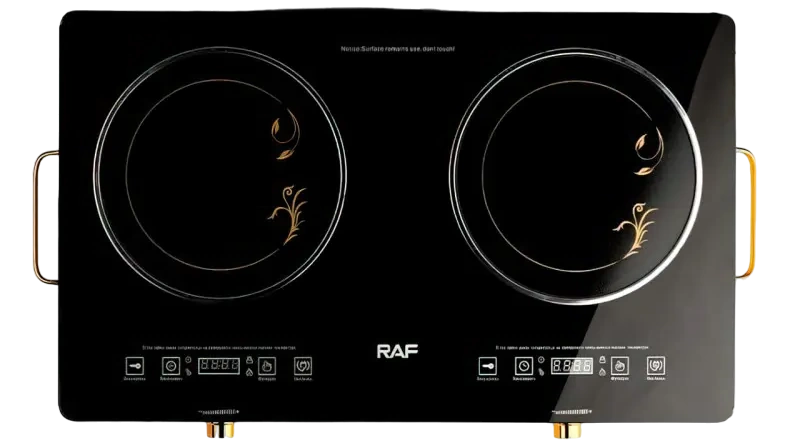Click the left golden knob at bottom edge
This screenshot has width=800, height=443.
point(220,429)
